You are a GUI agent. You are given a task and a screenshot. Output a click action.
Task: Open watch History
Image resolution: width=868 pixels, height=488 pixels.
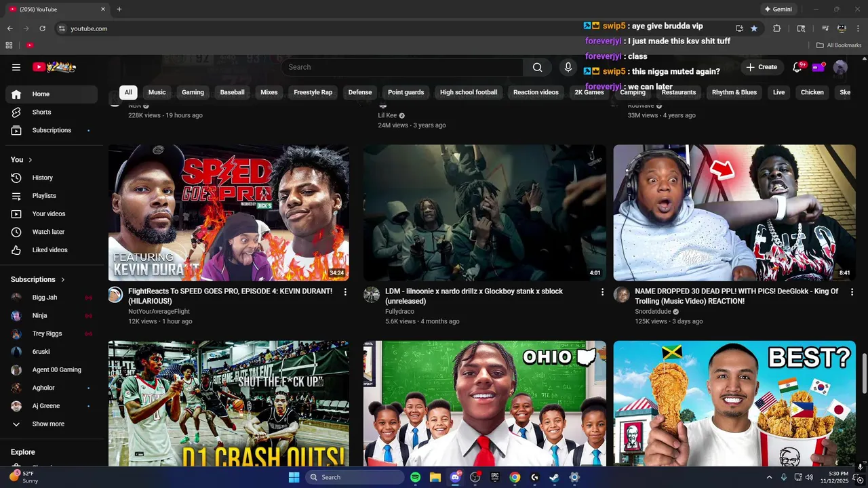click(x=52, y=178)
